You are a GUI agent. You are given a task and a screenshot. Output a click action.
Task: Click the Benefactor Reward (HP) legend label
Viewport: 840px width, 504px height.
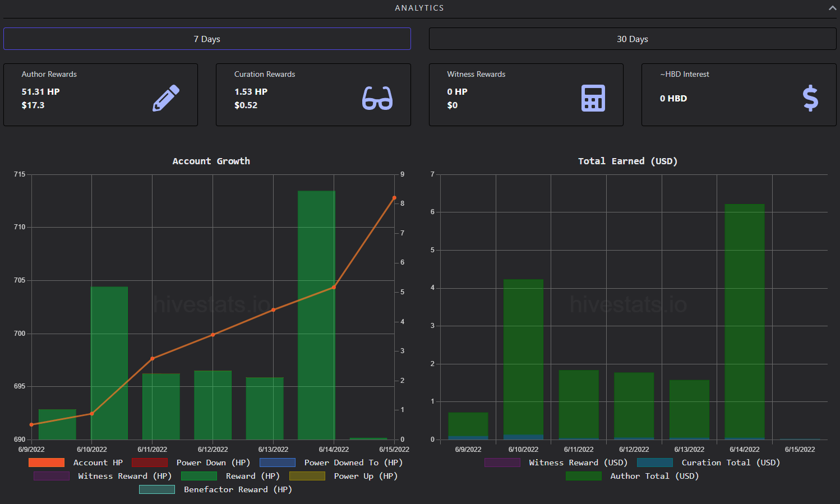238,489
